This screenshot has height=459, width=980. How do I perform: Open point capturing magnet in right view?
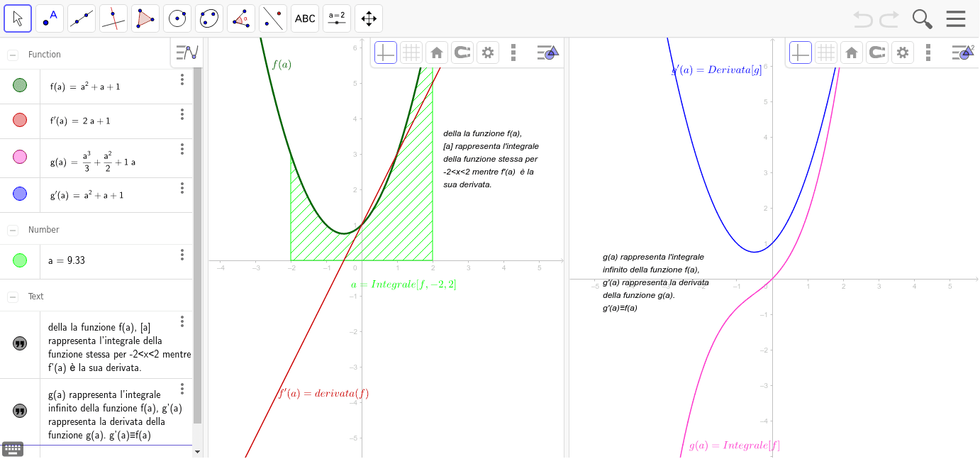(877, 52)
